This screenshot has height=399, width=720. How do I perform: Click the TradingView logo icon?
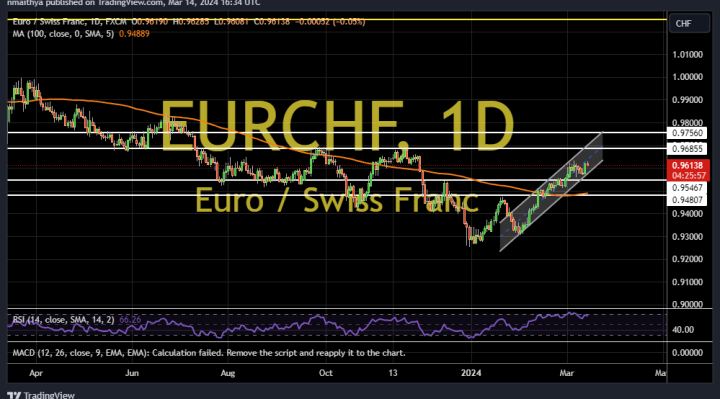click(x=14, y=395)
